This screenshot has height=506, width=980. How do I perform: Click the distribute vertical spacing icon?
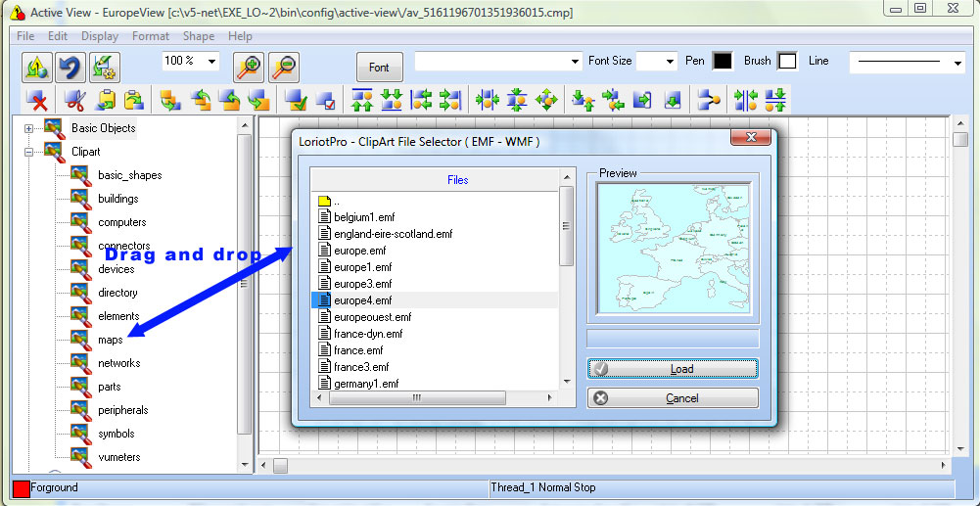[x=775, y=100]
